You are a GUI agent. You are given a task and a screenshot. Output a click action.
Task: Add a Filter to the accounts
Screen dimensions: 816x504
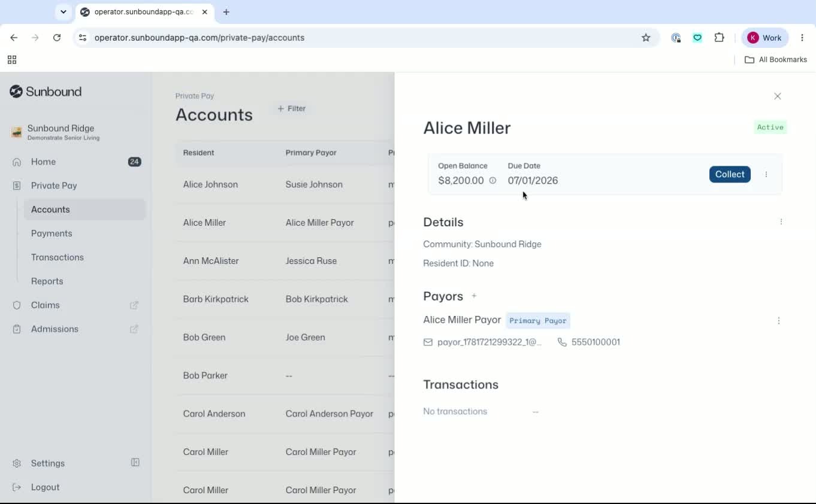pos(292,108)
